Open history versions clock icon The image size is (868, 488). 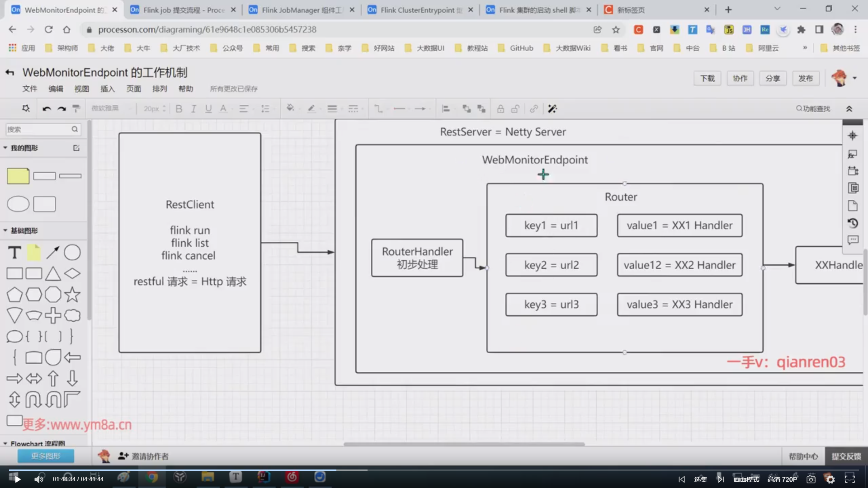[853, 223]
